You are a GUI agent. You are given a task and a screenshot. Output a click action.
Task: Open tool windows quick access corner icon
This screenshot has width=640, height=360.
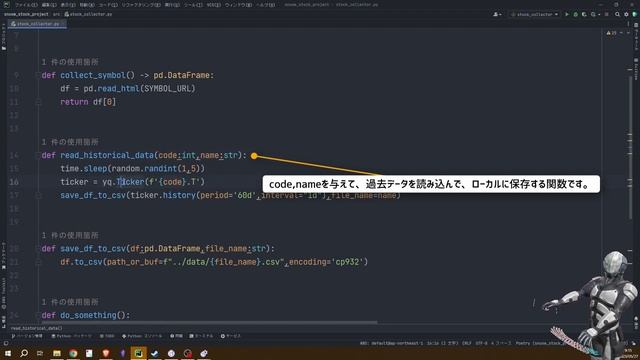5,343
